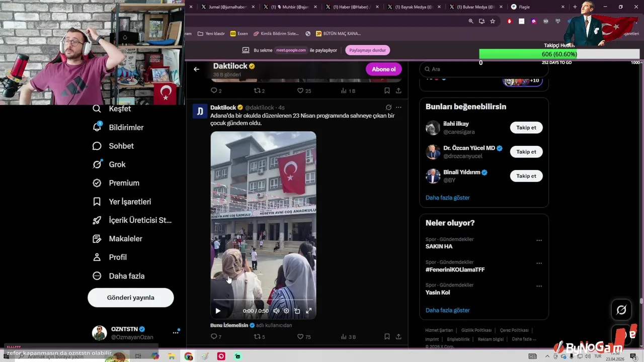Open options dots for Yasin Kol trend
644x362 pixels.
pos(539,286)
